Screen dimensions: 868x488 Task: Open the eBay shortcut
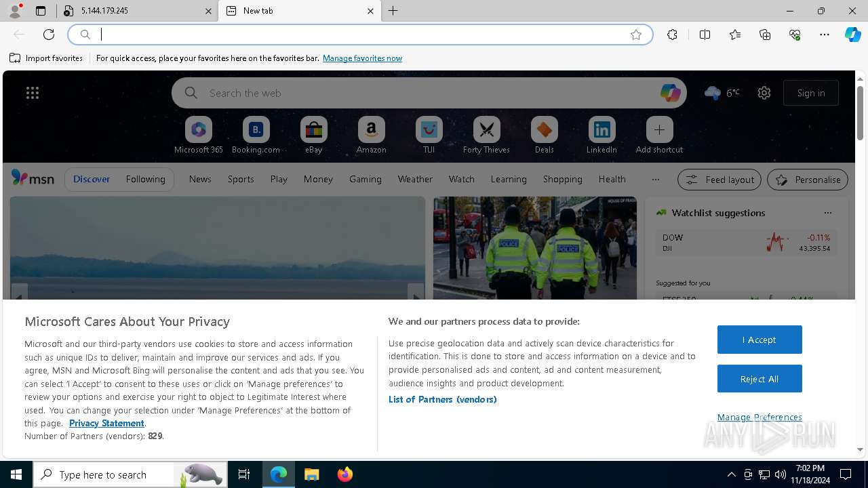click(314, 135)
